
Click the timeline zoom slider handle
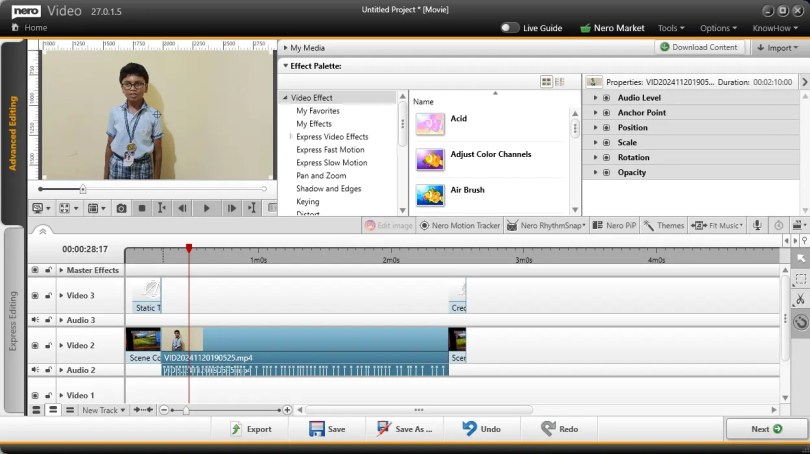(x=186, y=410)
